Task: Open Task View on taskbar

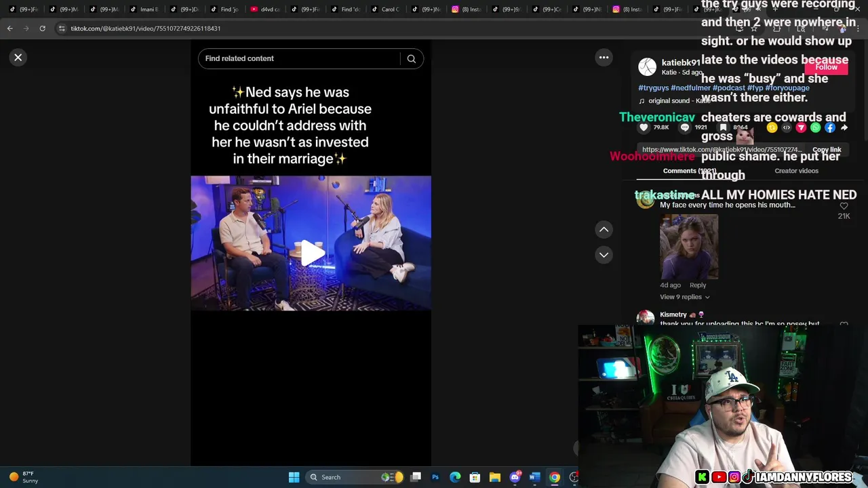Action: coord(416,477)
